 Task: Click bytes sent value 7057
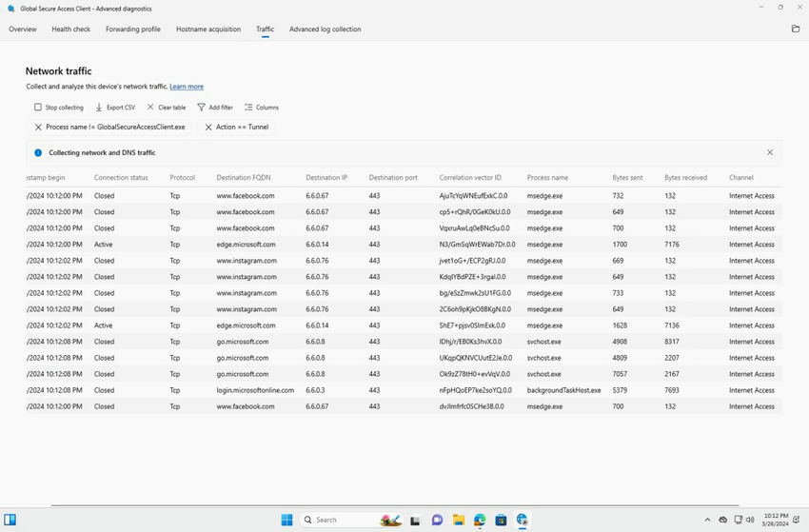click(620, 374)
